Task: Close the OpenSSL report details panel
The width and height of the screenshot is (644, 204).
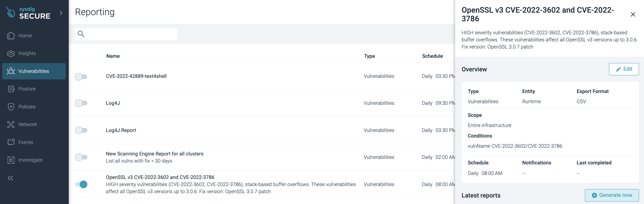Action: [x=633, y=15]
